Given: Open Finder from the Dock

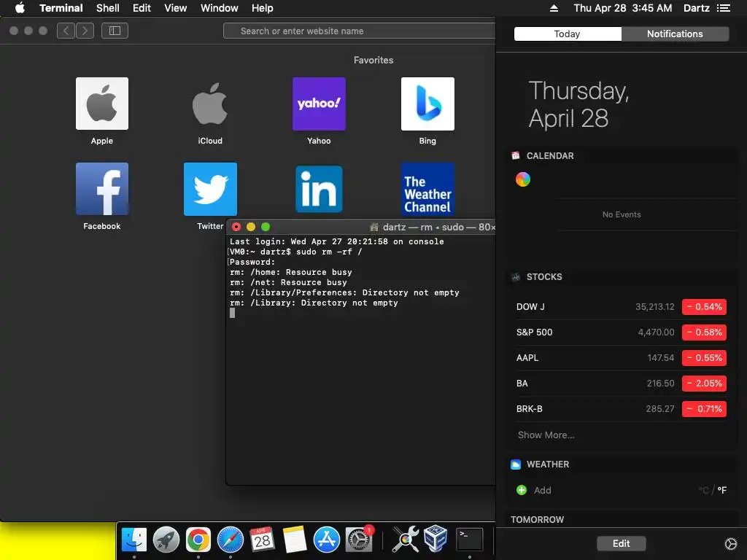Looking at the screenshot, I should (134, 540).
